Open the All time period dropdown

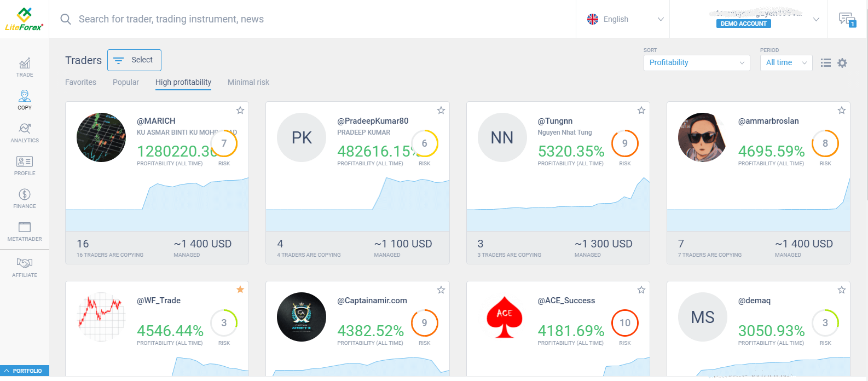tap(786, 63)
